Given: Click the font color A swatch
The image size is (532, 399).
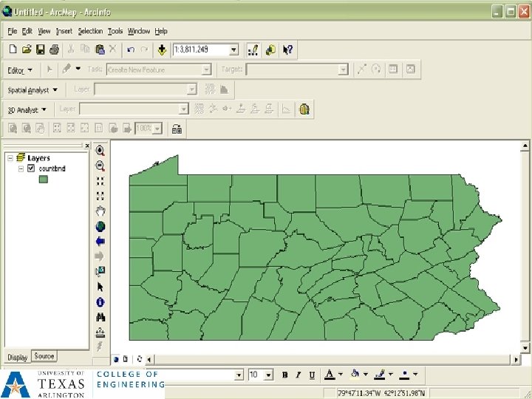Looking at the screenshot, I should point(330,374).
